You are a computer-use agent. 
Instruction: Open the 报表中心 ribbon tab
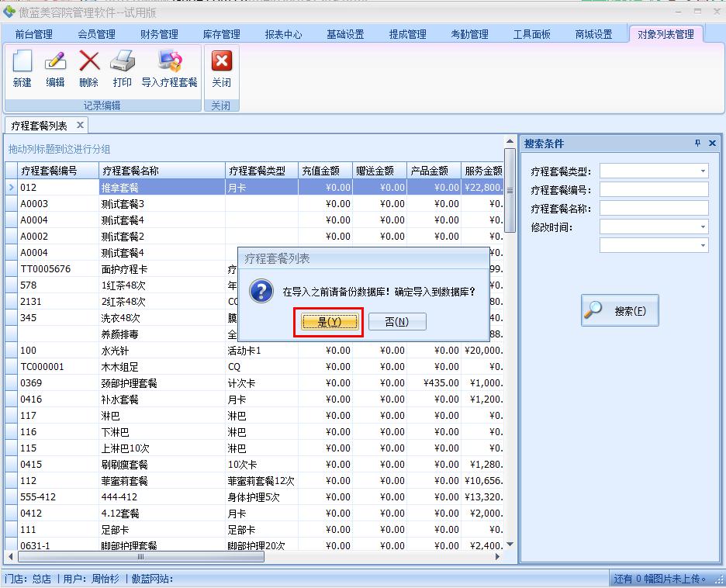(283, 34)
